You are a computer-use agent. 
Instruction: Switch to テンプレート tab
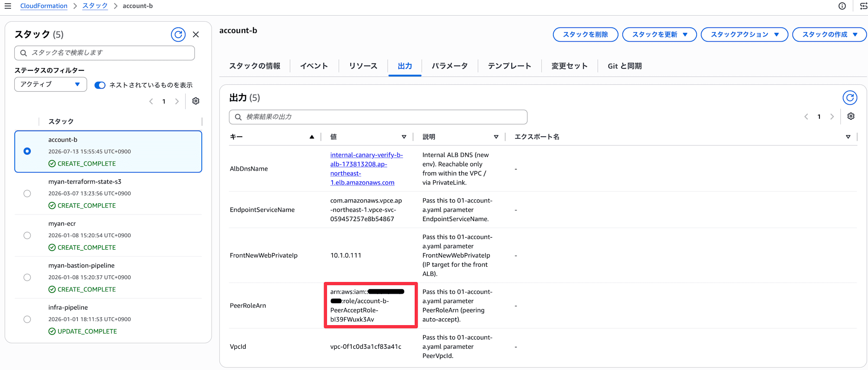pos(510,66)
